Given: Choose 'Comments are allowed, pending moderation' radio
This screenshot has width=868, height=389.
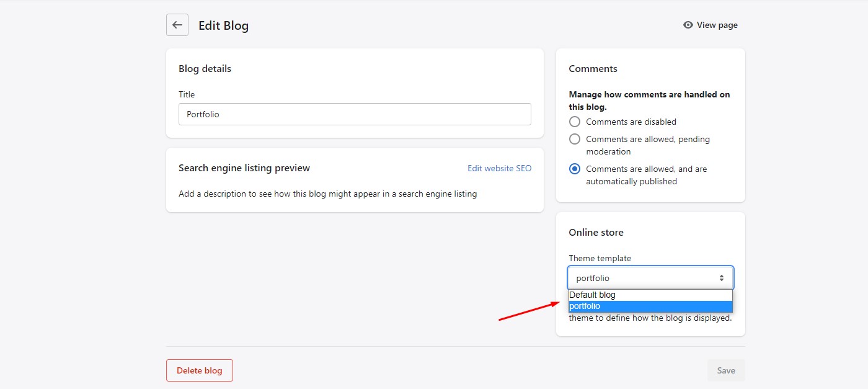Looking at the screenshot, I should 575,139.
